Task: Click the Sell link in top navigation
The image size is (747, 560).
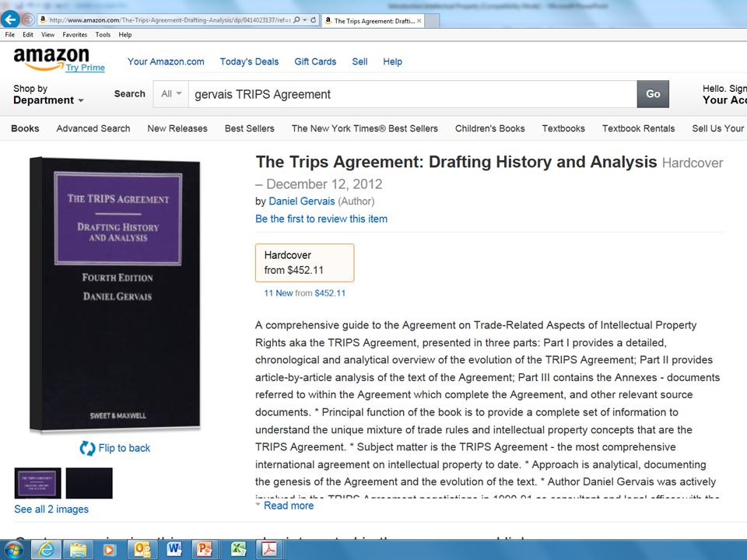Action: tap(359, 61)
